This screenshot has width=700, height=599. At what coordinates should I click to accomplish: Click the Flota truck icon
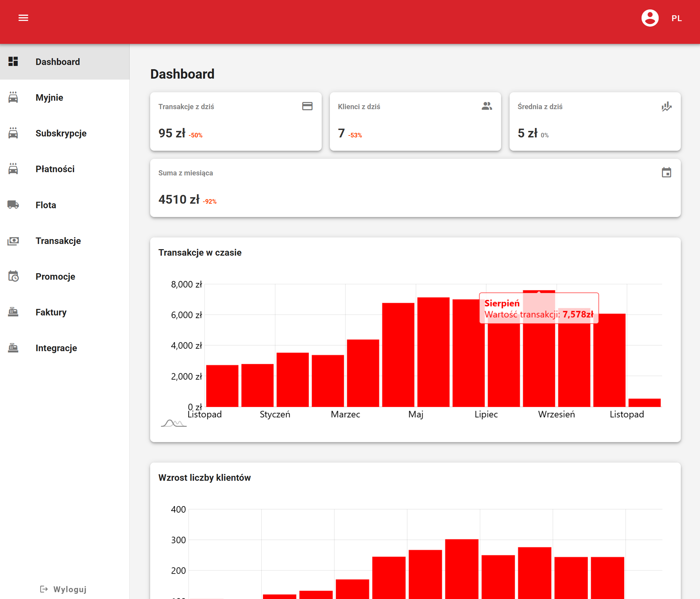click(x=13, y=205)
